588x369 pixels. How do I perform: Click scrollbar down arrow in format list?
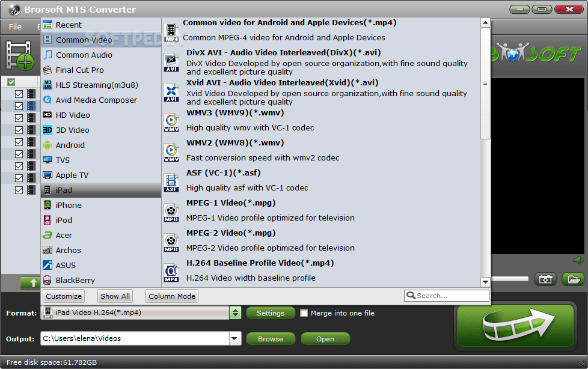pyautogui.click(x=485, y=282)
